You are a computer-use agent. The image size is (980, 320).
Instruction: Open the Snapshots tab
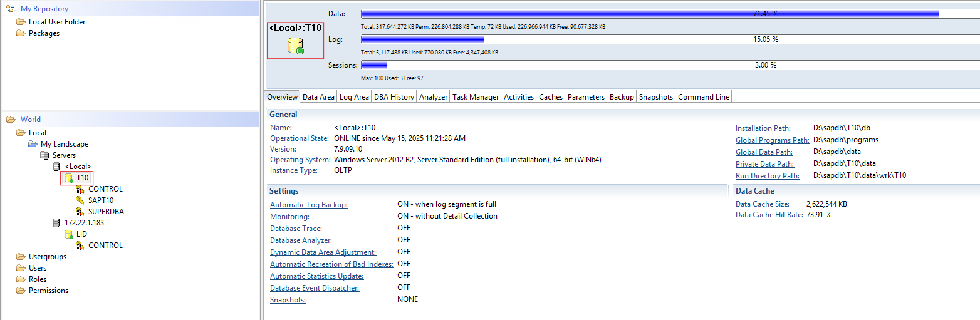click(x=655, y=97)
